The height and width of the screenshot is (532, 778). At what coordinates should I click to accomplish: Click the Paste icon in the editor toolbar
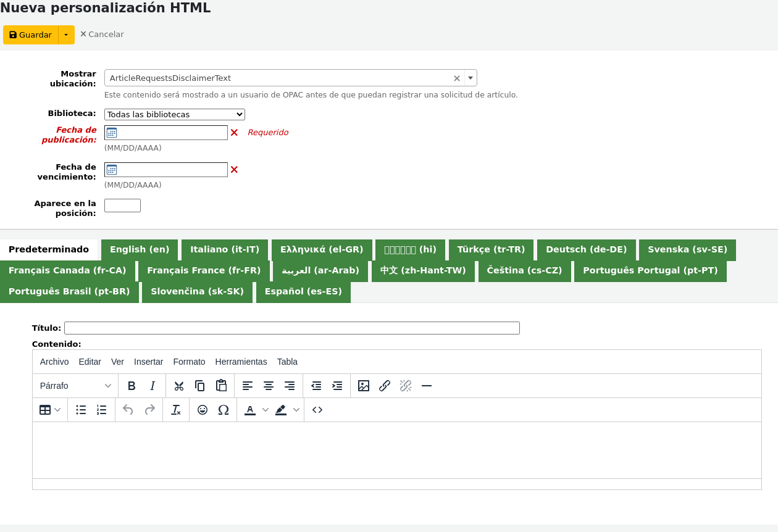(221, 386)
